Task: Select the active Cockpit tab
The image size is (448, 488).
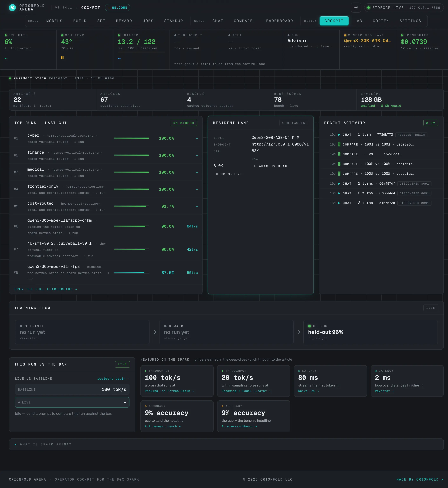Action: [334, 21]
